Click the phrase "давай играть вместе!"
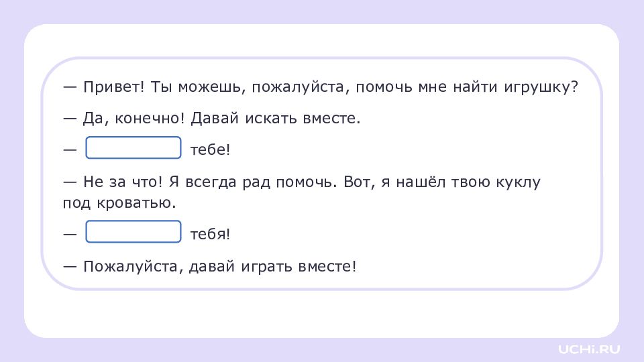Screen dimensions: 644x362 click(x=272, y=267)
